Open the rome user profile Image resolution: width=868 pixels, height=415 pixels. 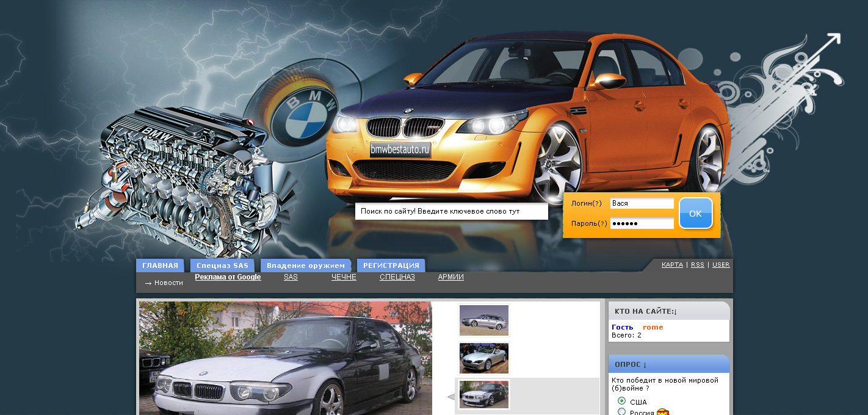coord(653,327)
